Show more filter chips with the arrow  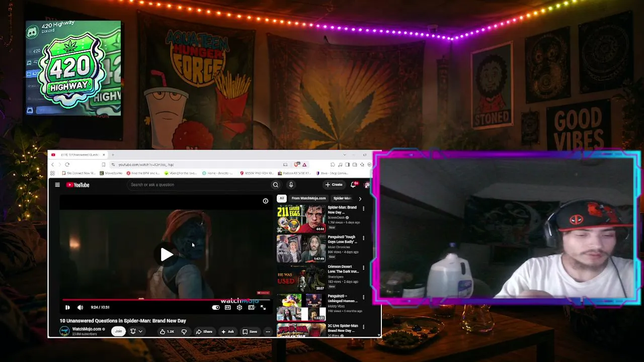click(x=360, y=199)
